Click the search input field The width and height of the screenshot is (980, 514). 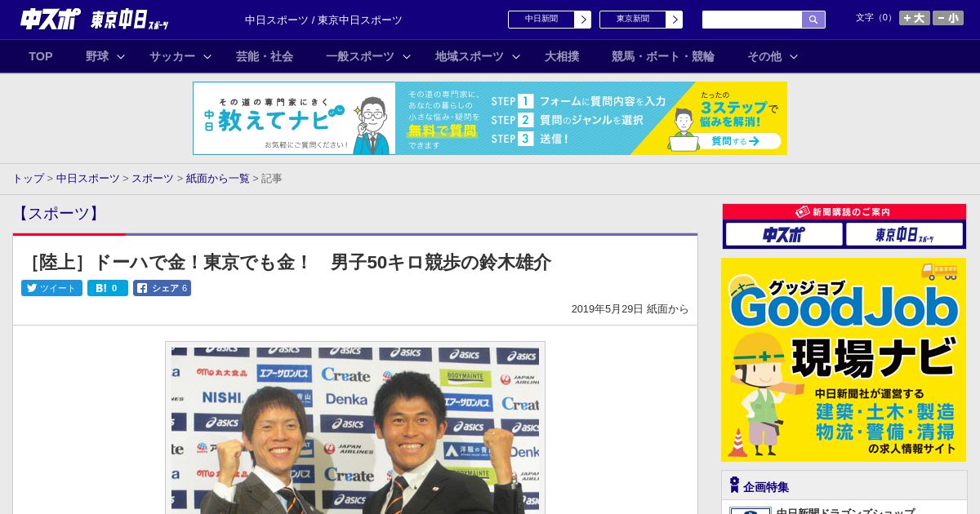click(x=752, y=20)
